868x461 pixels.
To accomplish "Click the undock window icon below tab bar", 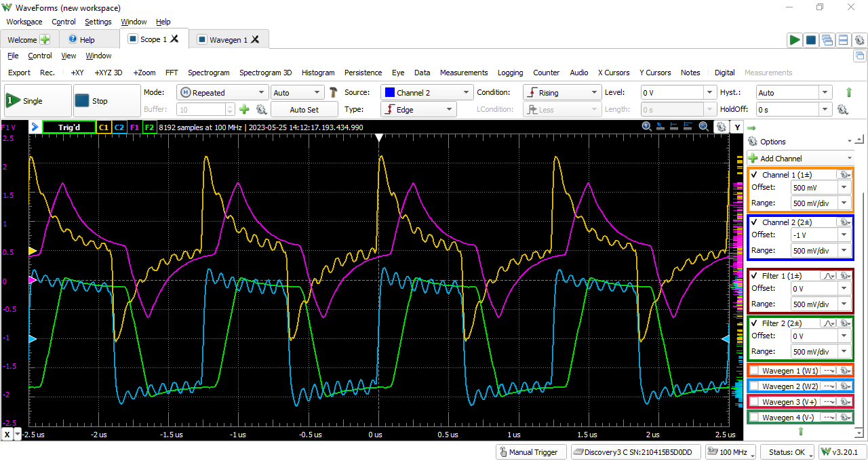I will tap(860, 56).
